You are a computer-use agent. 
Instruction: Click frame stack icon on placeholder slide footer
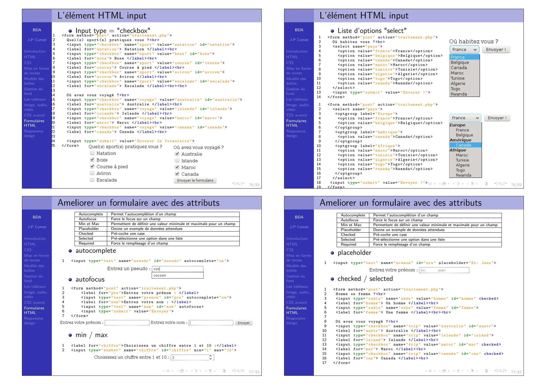[444, 371]
